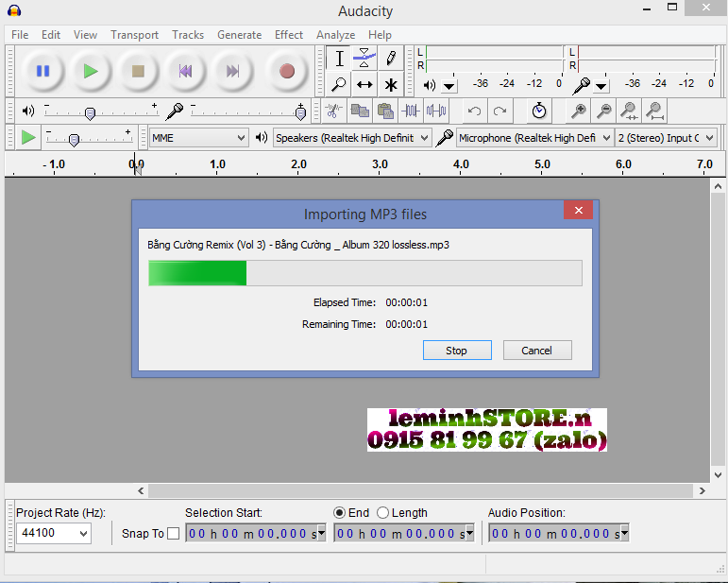
Task: Click the Paste clipboard icon
Action: pos(385,111)
